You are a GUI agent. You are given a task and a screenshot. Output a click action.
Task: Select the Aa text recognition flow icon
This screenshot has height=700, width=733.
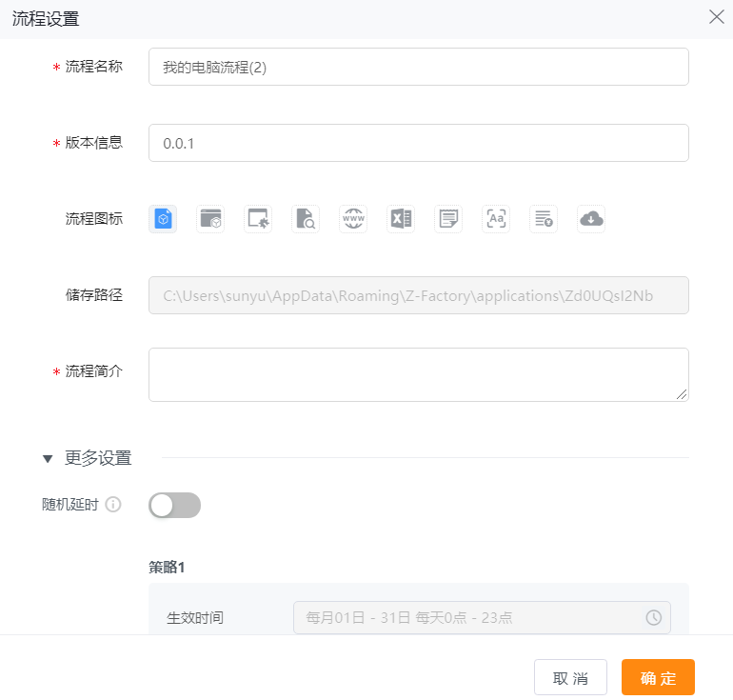point(496,219)
